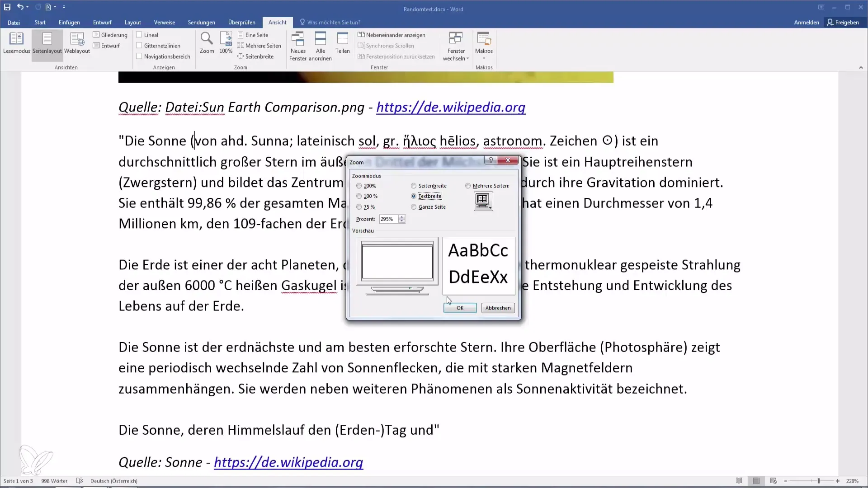Open Neues Fenster

(298, 46)
